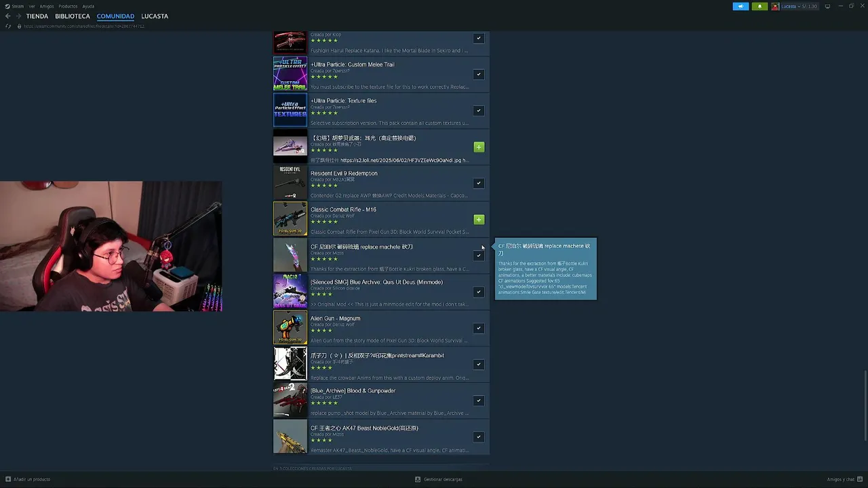868x488 pixels.
Task: Click the page vertical scrollbar thumb
Action: [865, 405]
